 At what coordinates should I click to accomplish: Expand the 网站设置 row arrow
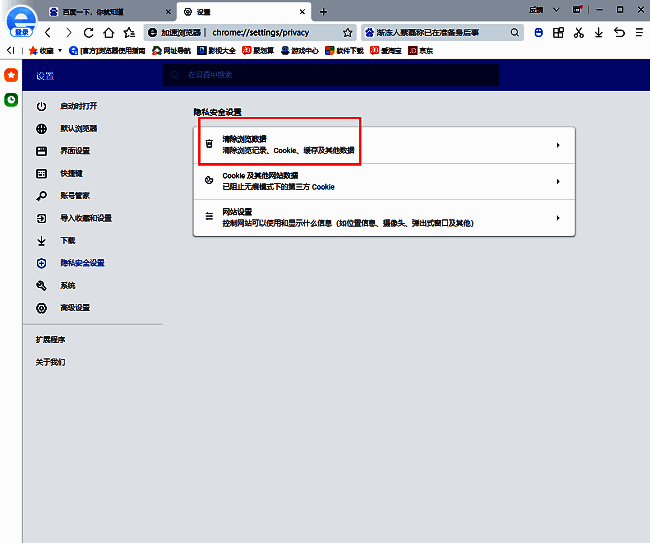coord(557,217)
